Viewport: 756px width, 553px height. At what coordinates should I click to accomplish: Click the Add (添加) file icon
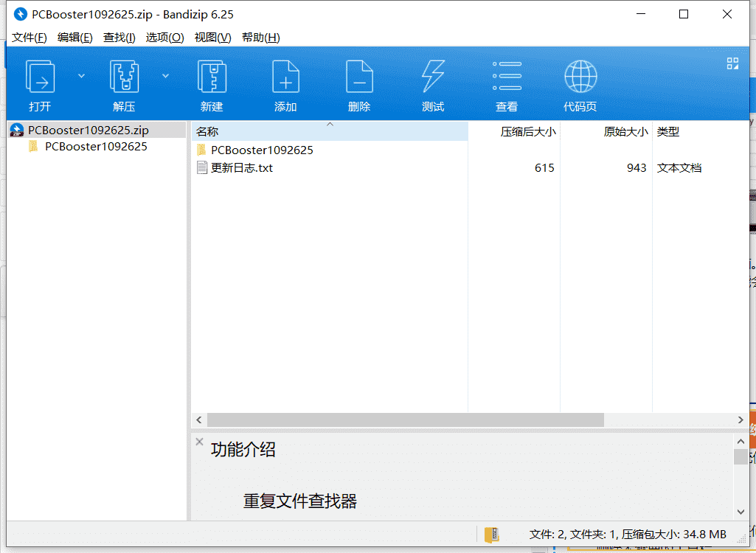click(286, 76)
